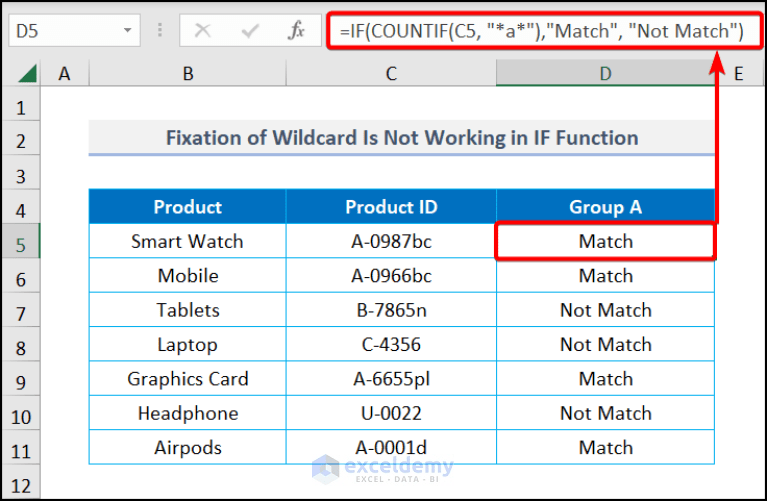The image size is (767, 501).
Task: Click inside the formula bar text
Action: coord(544,31)
